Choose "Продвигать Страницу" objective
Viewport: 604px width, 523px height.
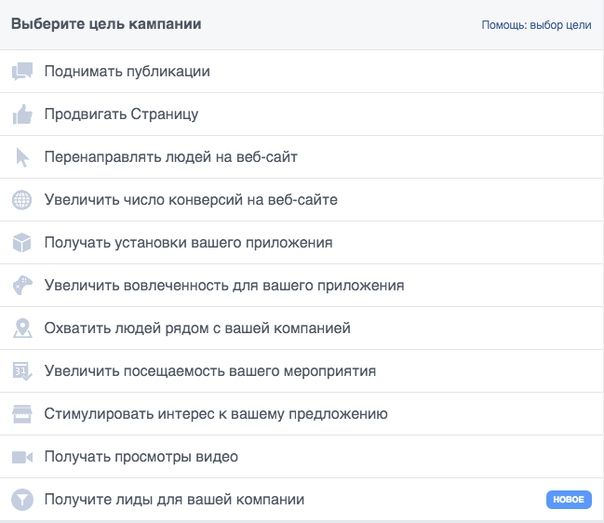point(302,114)
